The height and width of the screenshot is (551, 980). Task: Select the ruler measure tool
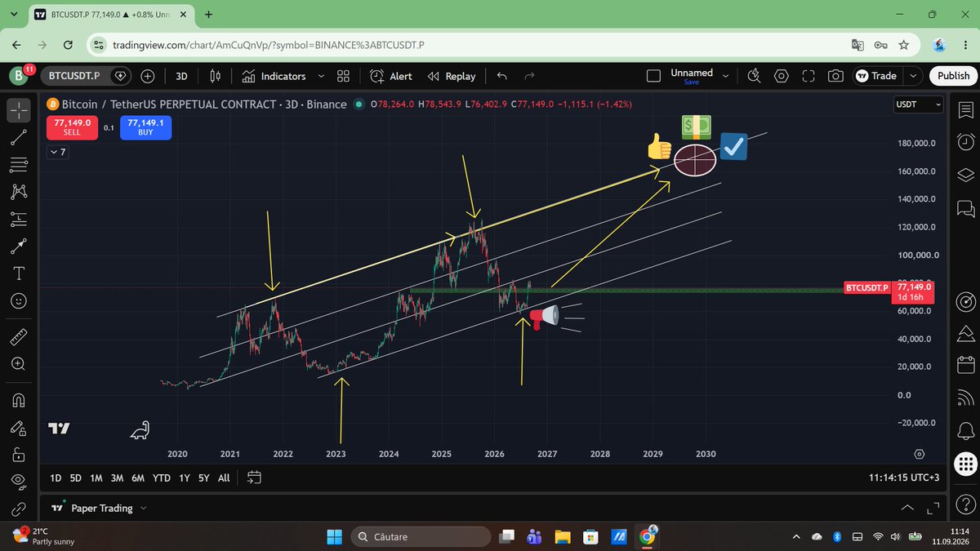(x=19, y=337)
